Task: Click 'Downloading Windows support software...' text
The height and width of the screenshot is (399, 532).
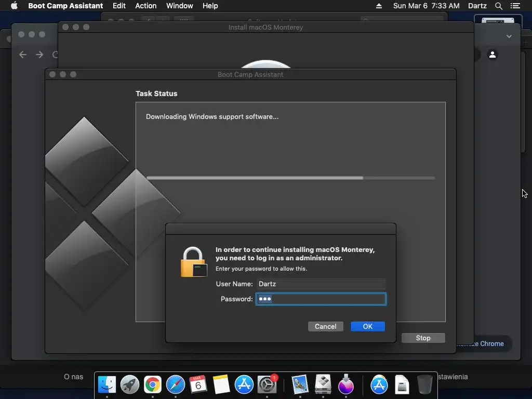Action: tap(212, 117)
